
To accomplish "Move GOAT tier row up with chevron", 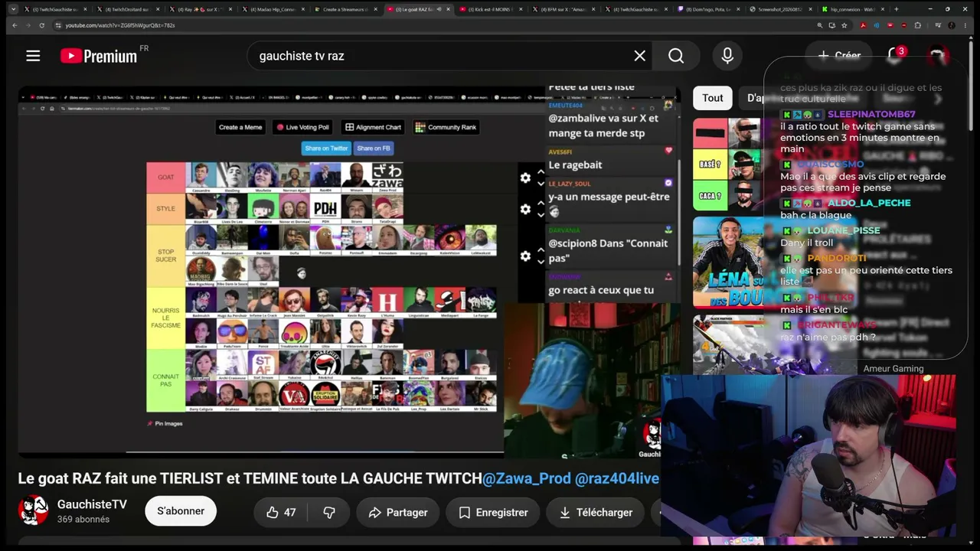I will tap(541, 172).
